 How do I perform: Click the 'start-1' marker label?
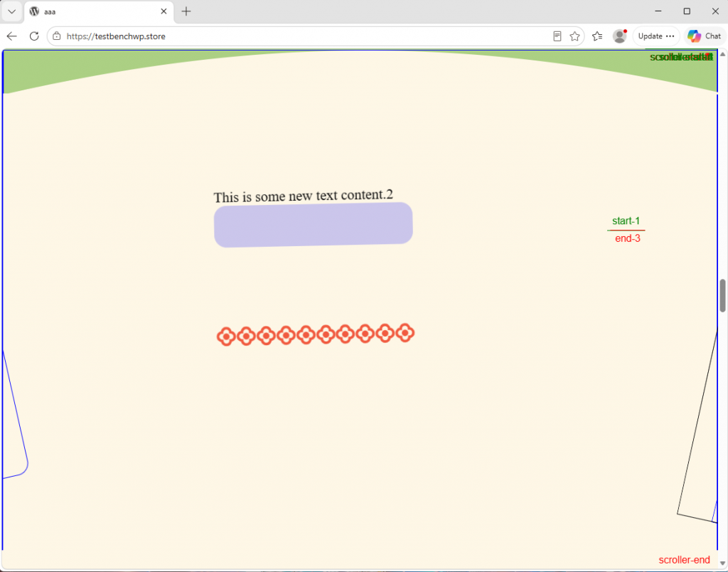626,221
